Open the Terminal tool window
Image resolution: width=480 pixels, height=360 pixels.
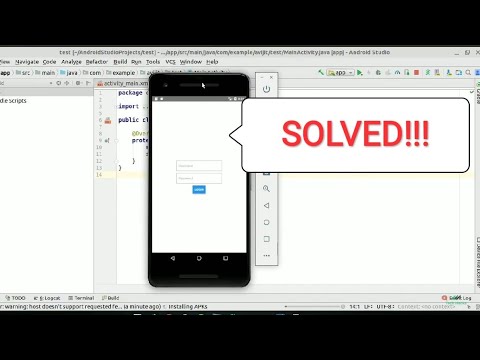coord(81,298)
